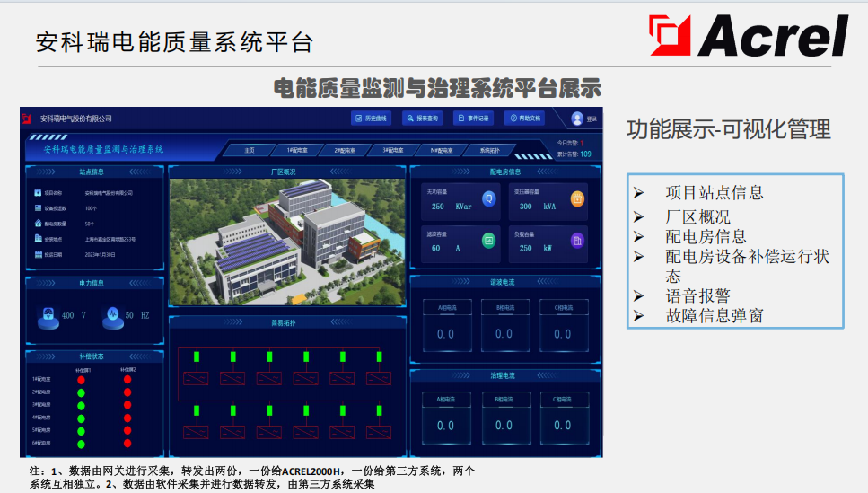This screenshot has width=868, height=493.
Task: Click 4#配电房 补偿屏2 red status light
Action: point(127,418)
